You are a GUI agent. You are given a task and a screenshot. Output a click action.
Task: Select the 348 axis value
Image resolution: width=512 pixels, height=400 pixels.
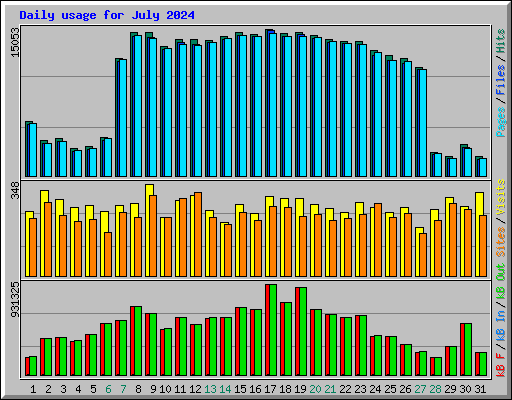(x=15, y=190)
